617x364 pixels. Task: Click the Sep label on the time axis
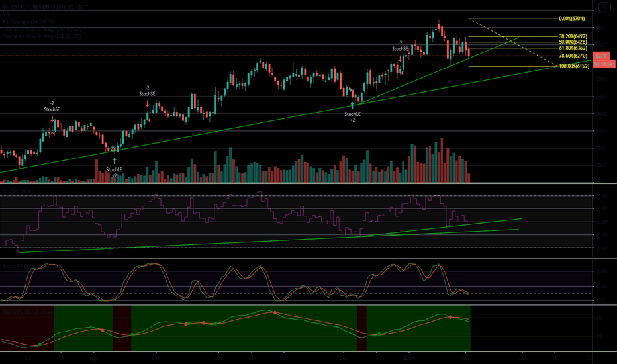coord(156,359)
